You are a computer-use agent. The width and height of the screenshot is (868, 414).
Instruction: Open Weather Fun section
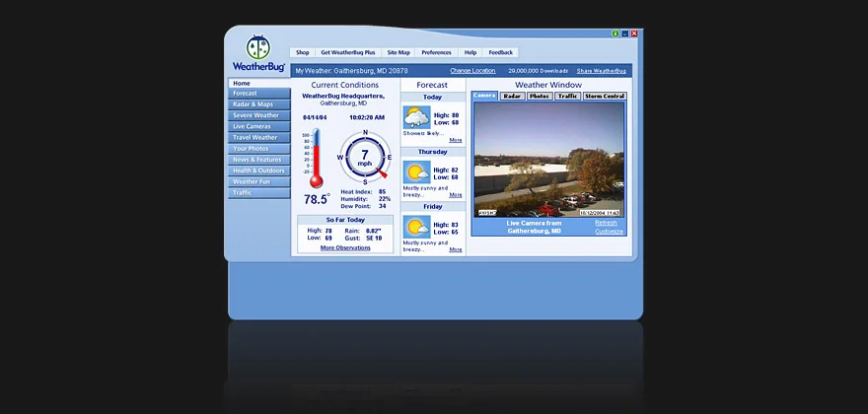click(259, 182)
